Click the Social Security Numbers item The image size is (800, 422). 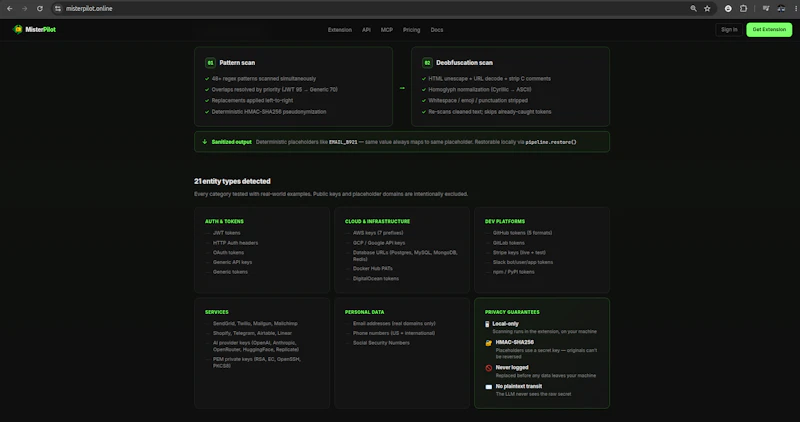(381, 343)
